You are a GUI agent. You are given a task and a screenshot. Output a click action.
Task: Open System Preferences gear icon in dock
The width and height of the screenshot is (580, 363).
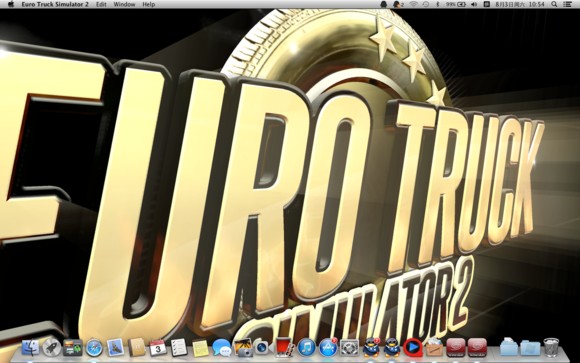(x=349, y=348)
